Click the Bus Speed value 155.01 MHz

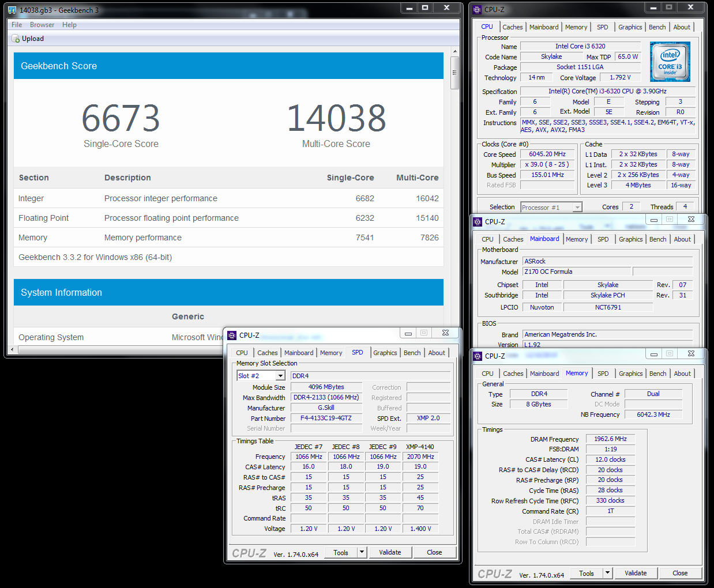pos(547,175)
